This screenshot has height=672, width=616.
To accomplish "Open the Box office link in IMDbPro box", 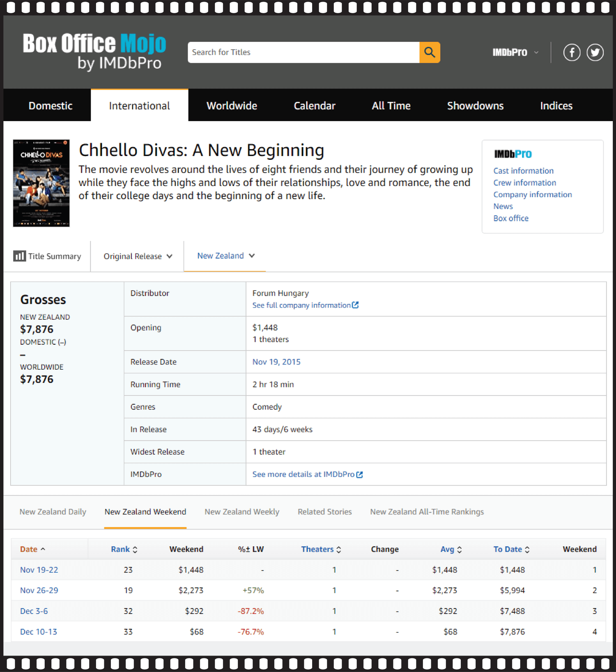I will [511, 218].
